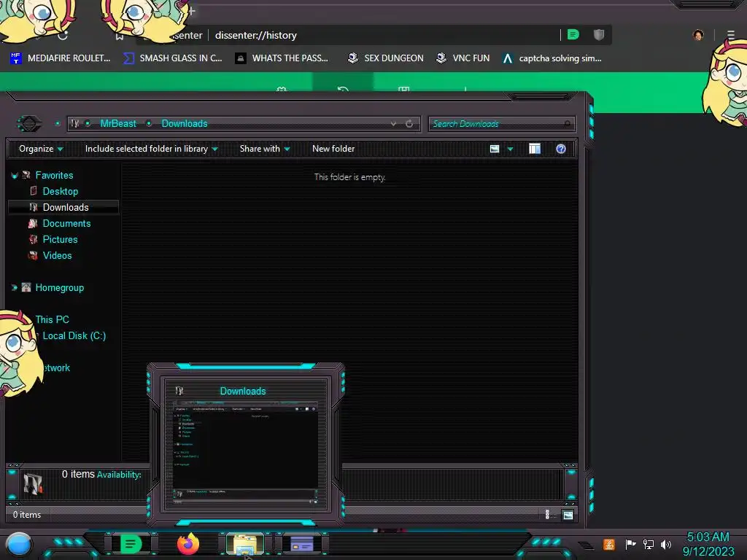Open WHATS THE PASS... bookmark
This screenshot has height=560, width=747.
282,58
